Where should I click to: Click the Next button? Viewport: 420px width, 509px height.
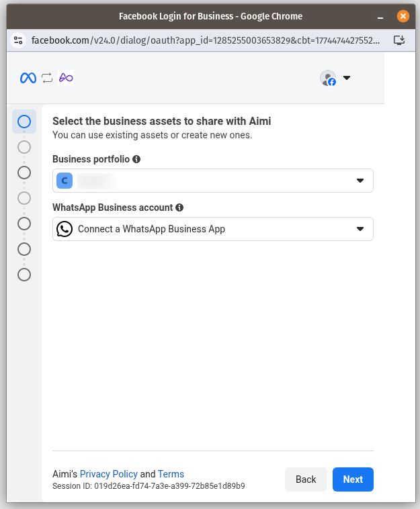[353, 479]
